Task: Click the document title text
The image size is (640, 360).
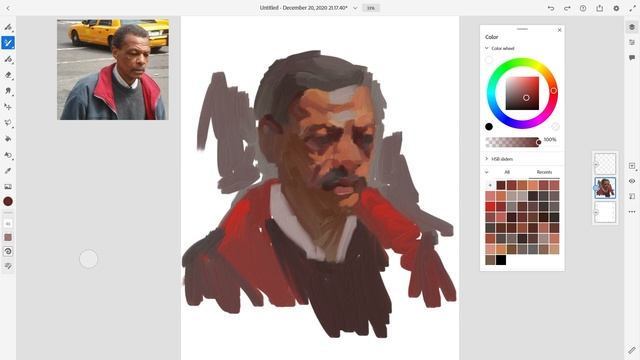Action: [x=303, y=8]
